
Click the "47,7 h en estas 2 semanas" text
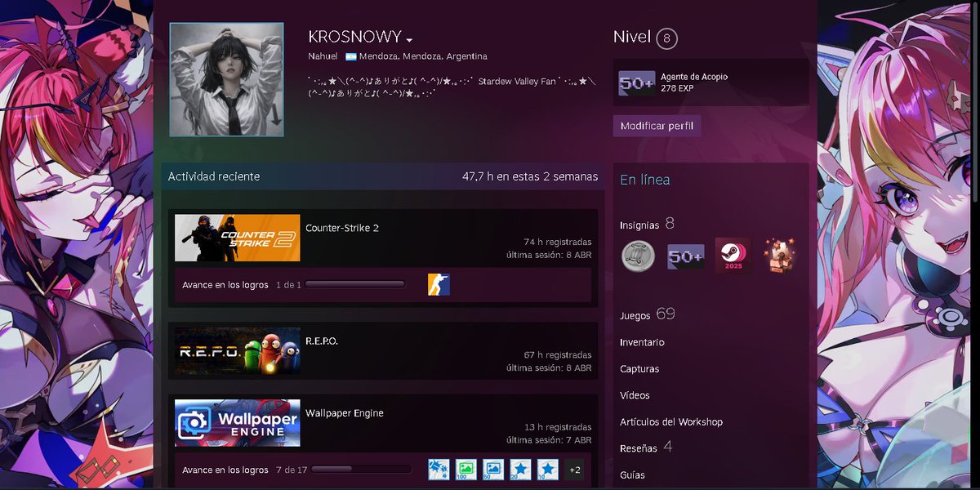[x=530, y=176]
